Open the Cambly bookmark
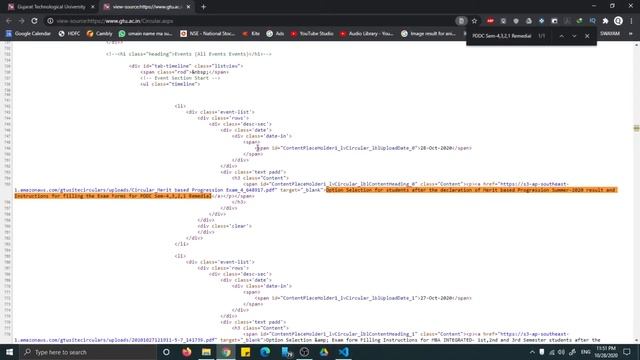The width and height of the screenshot is (640, 360). [99, 33]
